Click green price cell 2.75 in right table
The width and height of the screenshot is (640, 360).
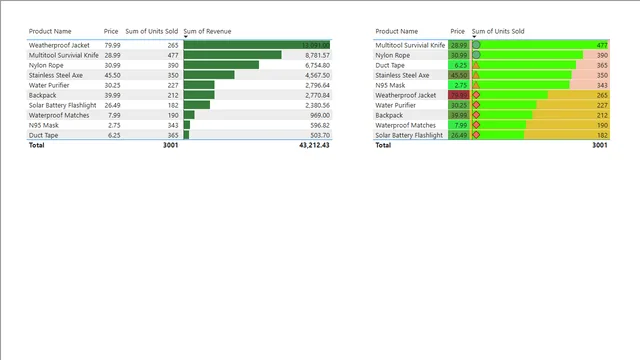(x=459, y=85)
